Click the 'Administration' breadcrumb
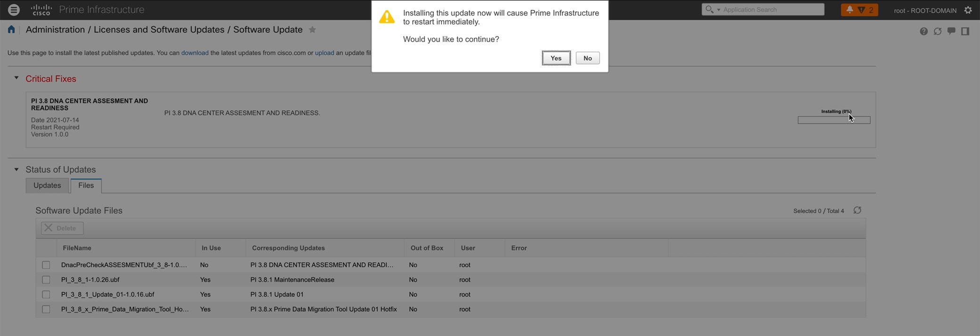 tap(55, 30)
